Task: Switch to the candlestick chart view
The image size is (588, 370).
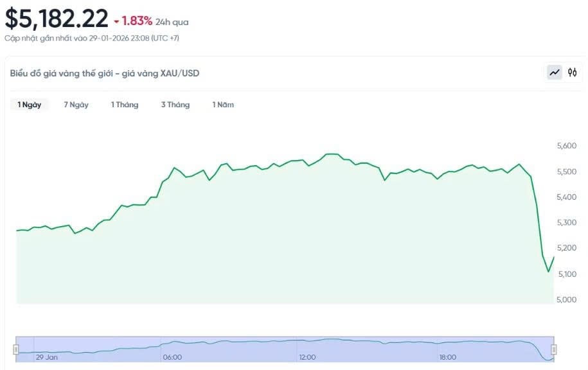Action: (572, 73)
